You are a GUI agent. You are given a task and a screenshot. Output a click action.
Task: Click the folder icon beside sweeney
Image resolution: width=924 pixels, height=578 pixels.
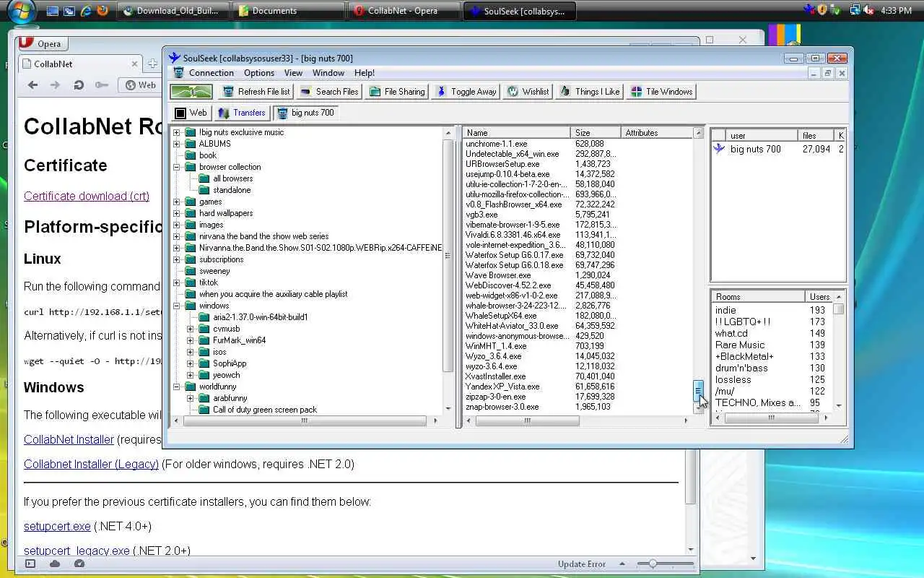[191, 271]
